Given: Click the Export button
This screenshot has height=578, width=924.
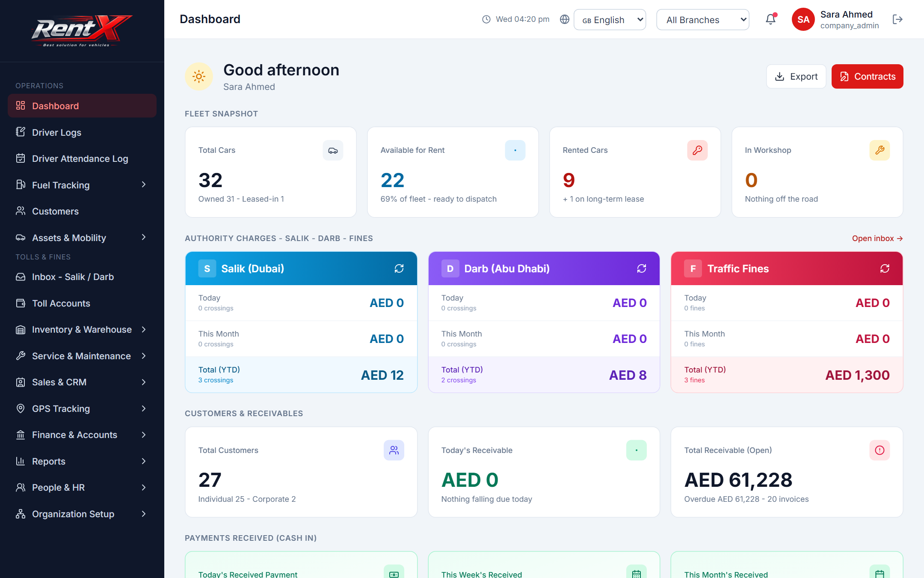Looking at the screenshot, I should [796, 77].
